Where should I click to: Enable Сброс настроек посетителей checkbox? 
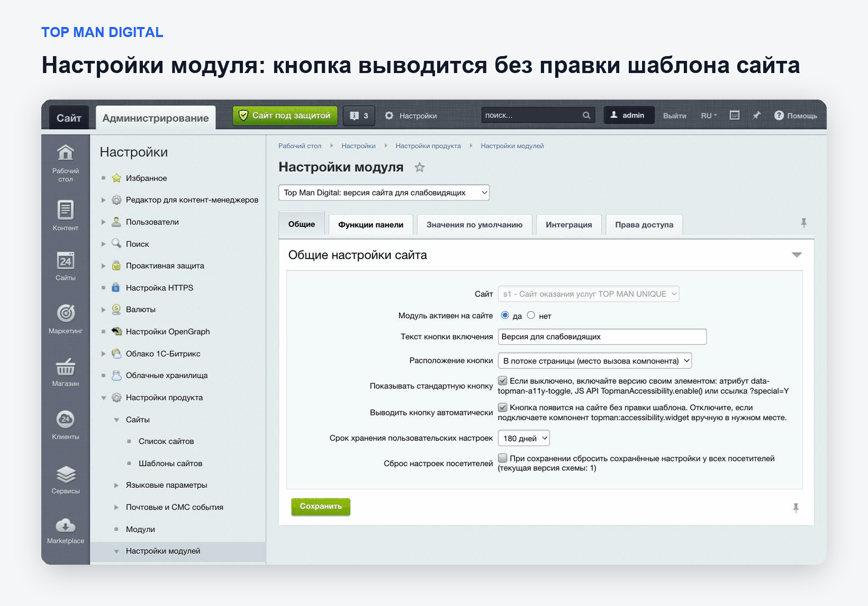[x=503, y=458]
